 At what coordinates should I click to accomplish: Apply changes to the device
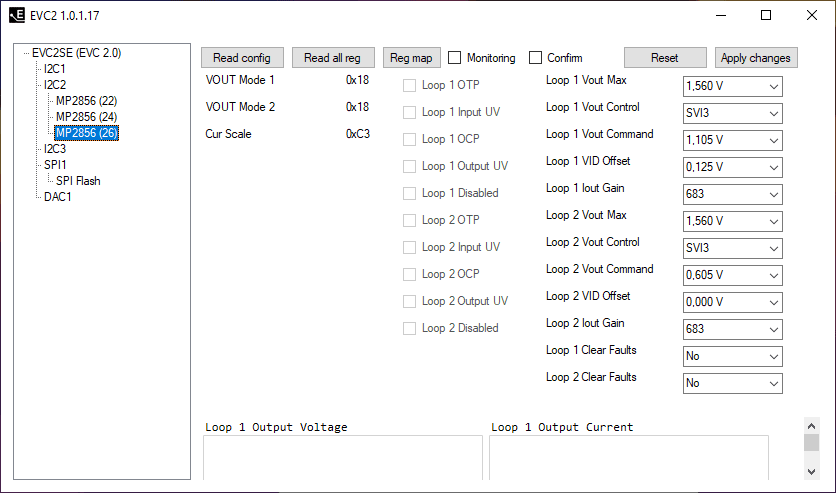tap(755, 58)
